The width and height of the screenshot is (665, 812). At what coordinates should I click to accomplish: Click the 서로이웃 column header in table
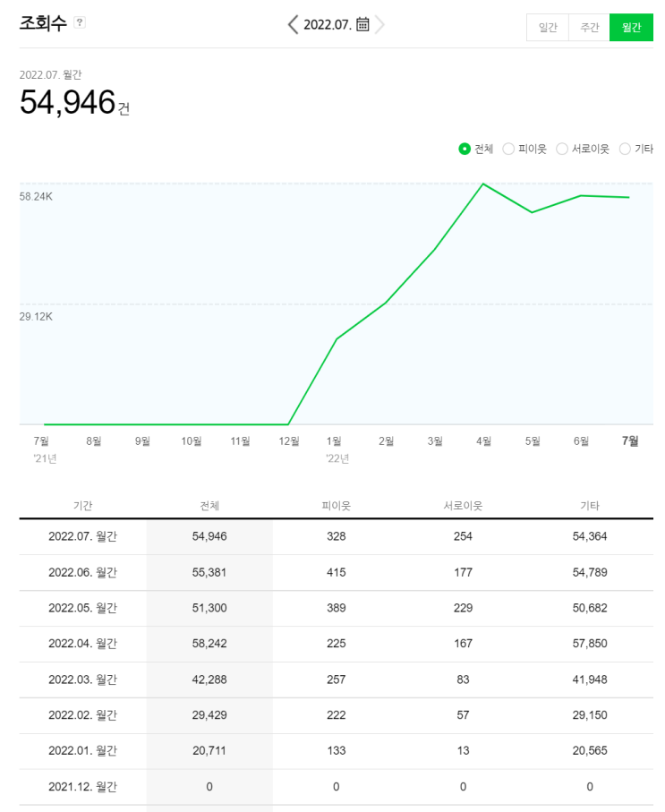pos(463,506)
